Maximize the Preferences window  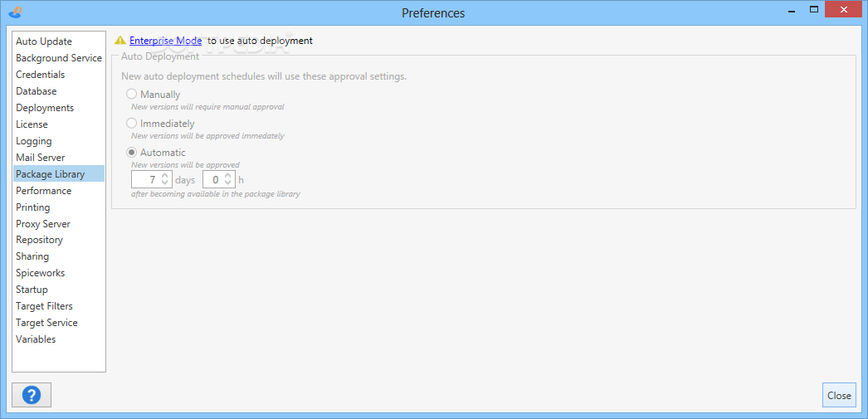pos(813,9)
